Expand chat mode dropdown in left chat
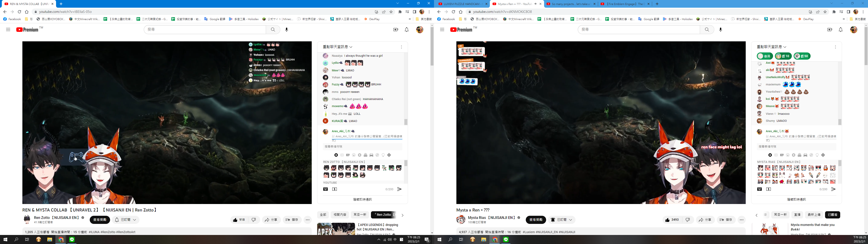 (338, 47)
